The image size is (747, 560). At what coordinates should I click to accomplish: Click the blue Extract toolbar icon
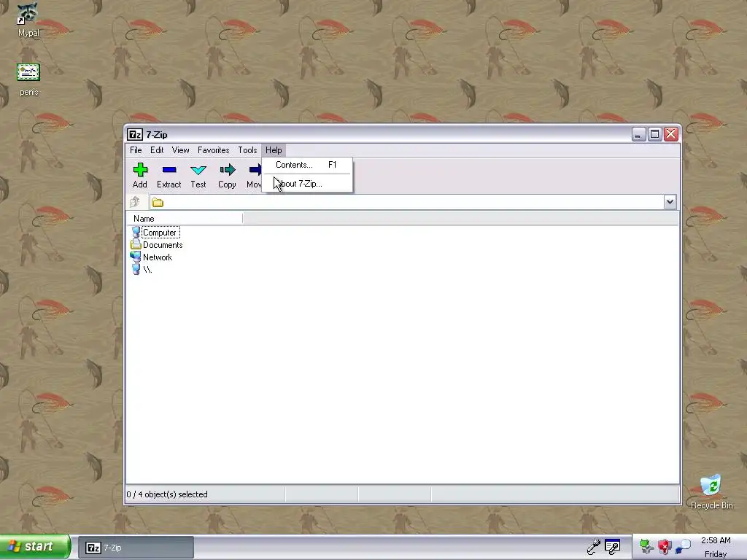(169, 170)
